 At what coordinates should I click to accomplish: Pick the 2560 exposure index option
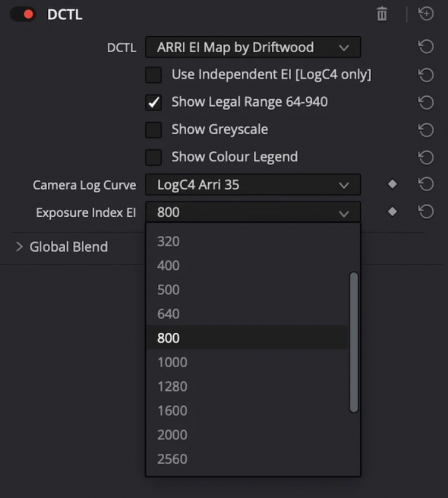coord(173,459)
